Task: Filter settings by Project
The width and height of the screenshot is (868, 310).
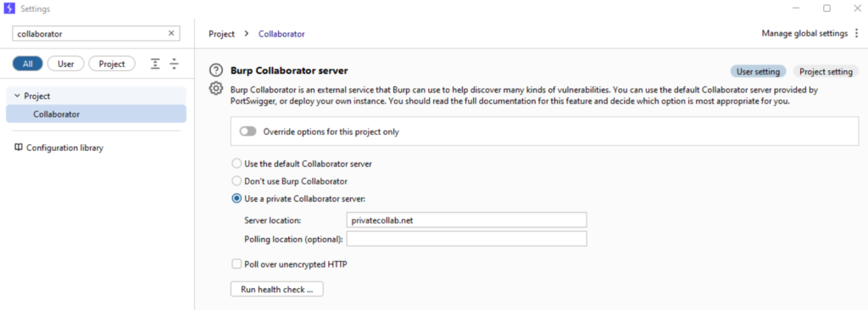Action: (x=112, y=64)
